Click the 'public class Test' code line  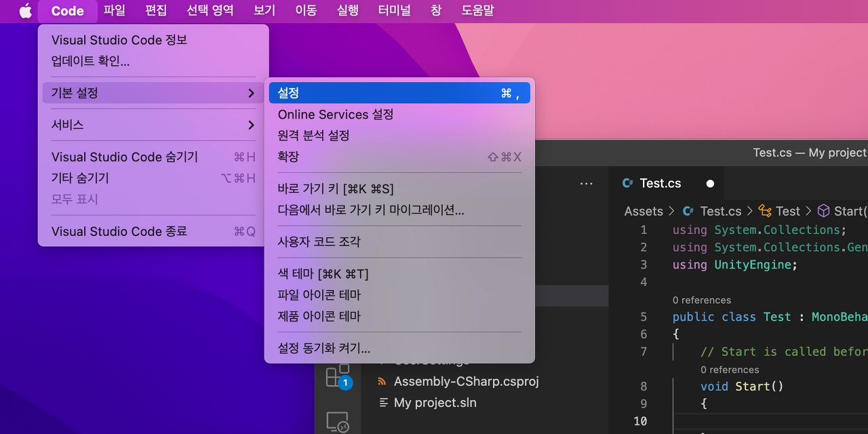pos(770,317)
